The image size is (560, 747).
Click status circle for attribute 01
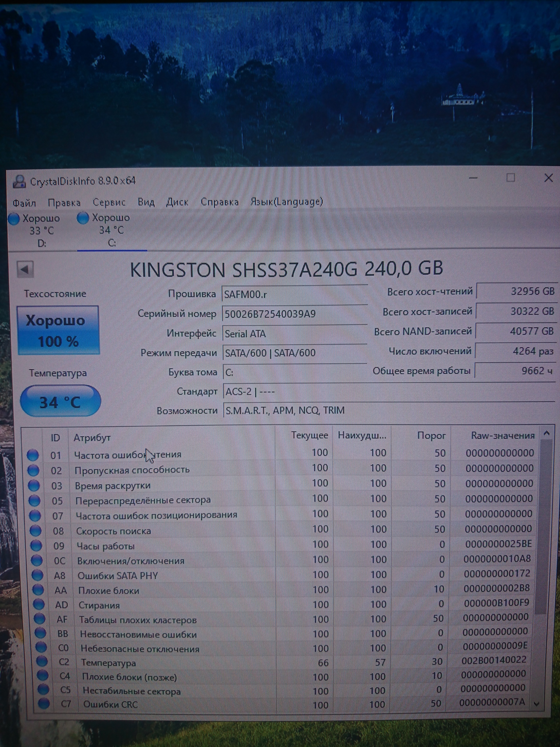[33, 455]
